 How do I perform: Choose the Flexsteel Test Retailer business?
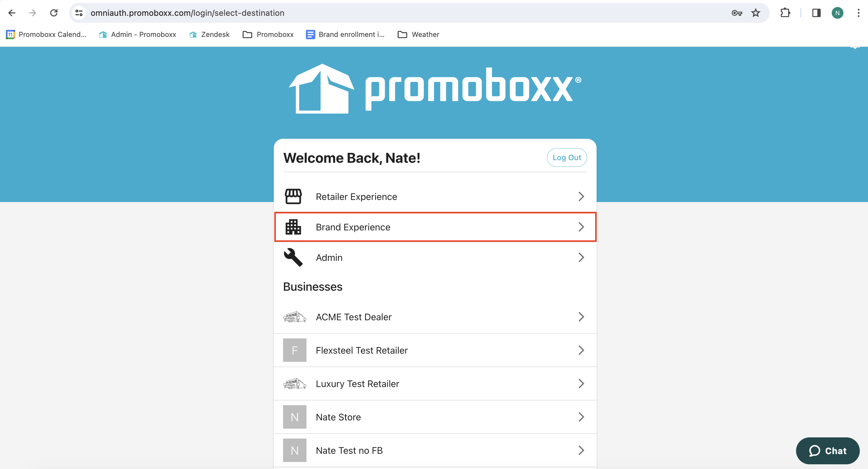click(435, 350)
